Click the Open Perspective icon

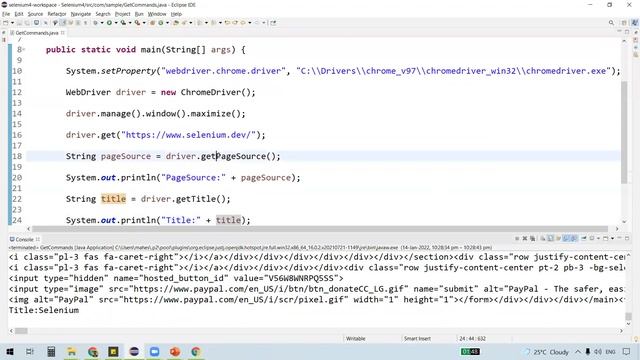[x=624, y=23]
